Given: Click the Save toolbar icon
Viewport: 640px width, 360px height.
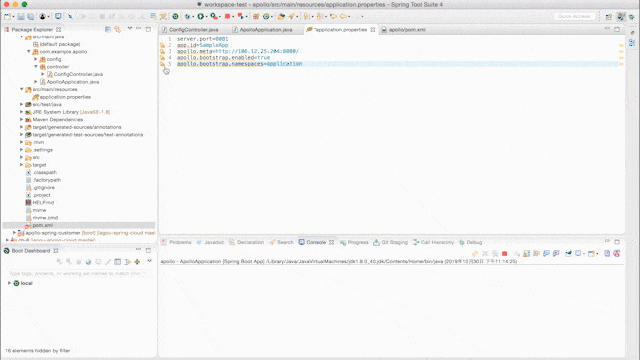Looking at the screenshot, I should pyautogui.click(x=21, y=16).
